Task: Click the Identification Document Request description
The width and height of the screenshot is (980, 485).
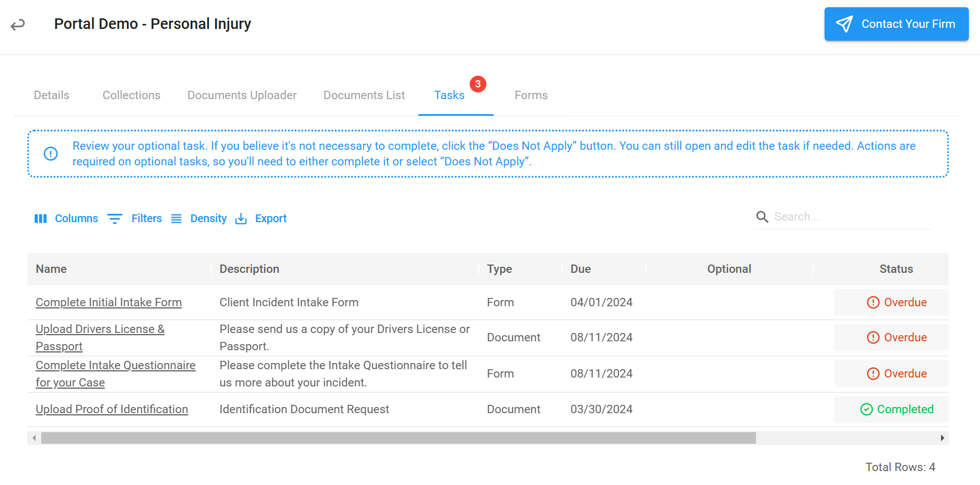Action: 304,409
